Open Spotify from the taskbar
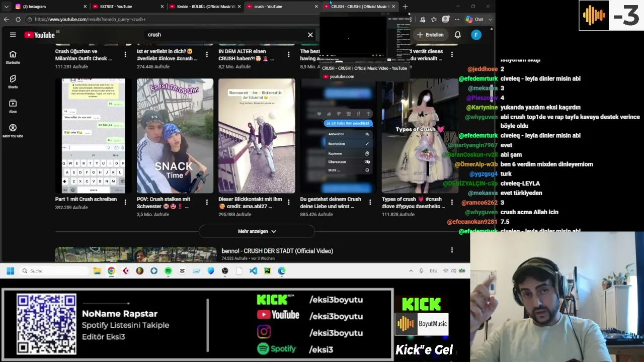The height and width of the screenshot is (362, 644). pos(168,270)
